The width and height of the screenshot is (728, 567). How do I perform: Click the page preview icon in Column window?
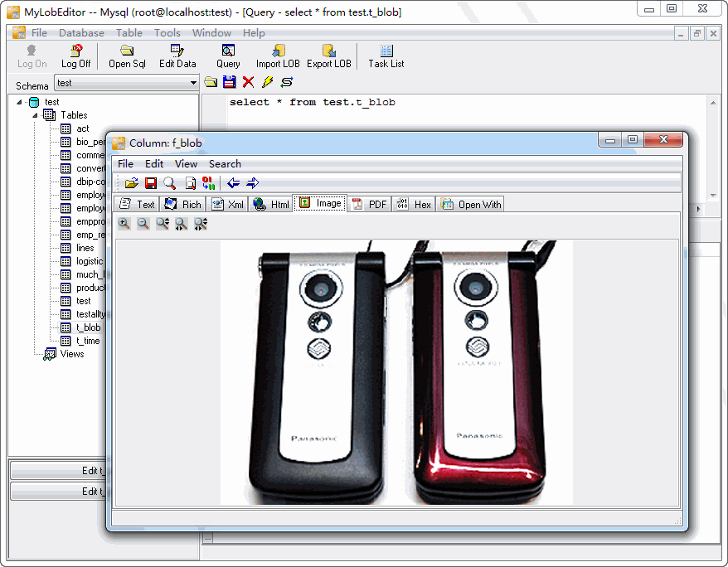coord(190,183)
